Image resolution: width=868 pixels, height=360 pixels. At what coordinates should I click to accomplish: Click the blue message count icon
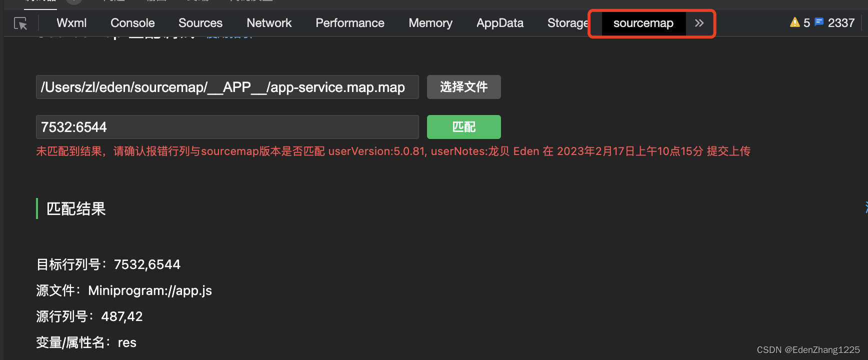pyautogui.click(x=819, y=22)
